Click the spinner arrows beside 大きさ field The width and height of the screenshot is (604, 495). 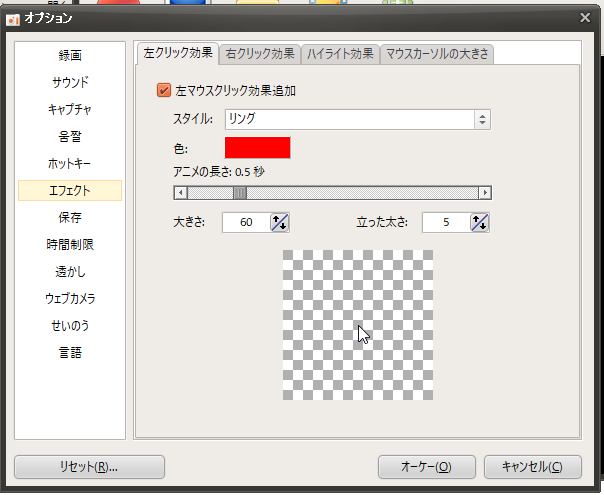[280, 222]
